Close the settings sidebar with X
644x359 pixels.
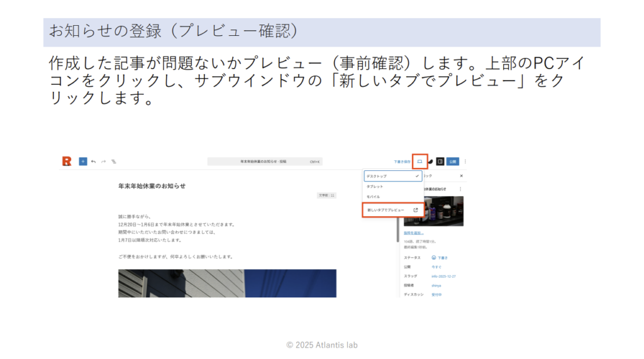coord(461,176)
